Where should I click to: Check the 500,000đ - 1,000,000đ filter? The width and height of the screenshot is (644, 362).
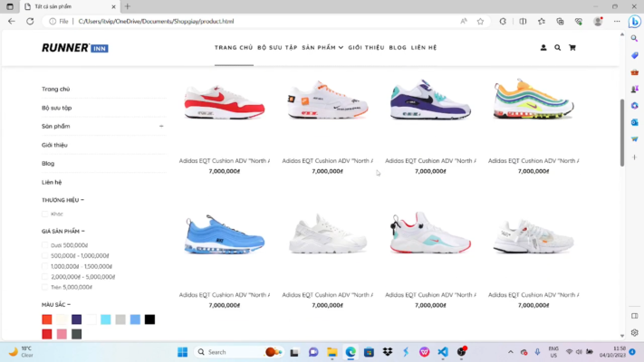click(x=44, y=256)
